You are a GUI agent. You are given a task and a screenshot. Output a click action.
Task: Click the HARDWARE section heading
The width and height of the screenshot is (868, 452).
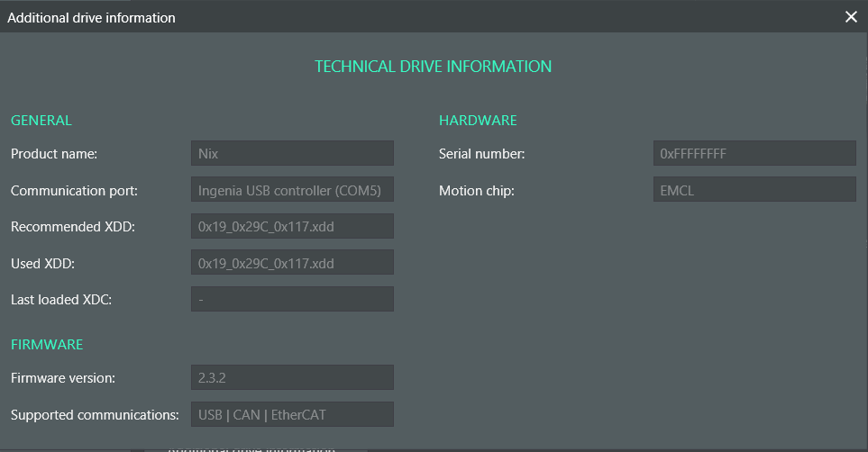pyautogui.click(x=478, y=120)
